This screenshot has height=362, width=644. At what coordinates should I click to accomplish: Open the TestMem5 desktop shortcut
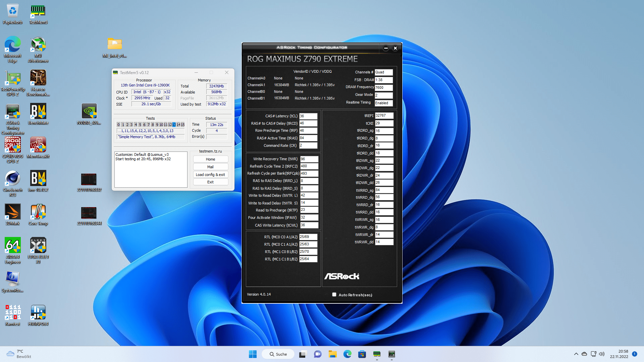38,14
